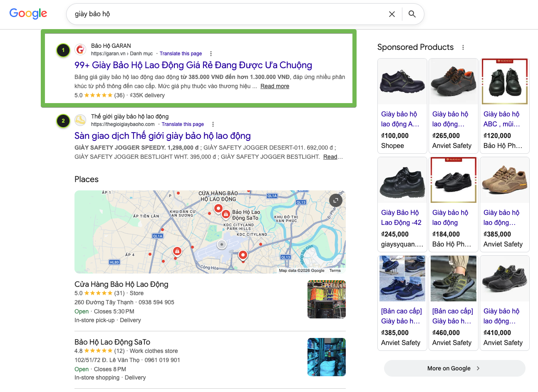Click the phone number 0961 019 901
The image size is (538, 392).
(x=162, y=360)
